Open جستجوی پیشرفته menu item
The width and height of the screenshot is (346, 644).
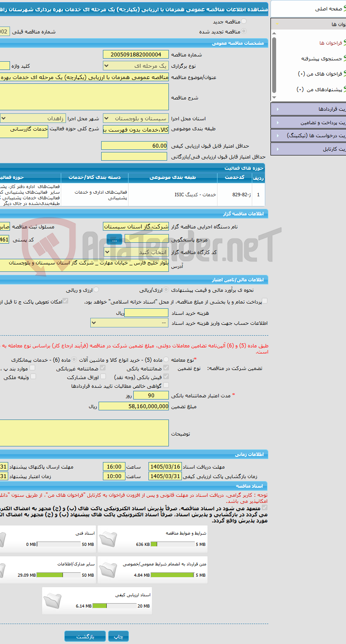(x=322, y=58)
